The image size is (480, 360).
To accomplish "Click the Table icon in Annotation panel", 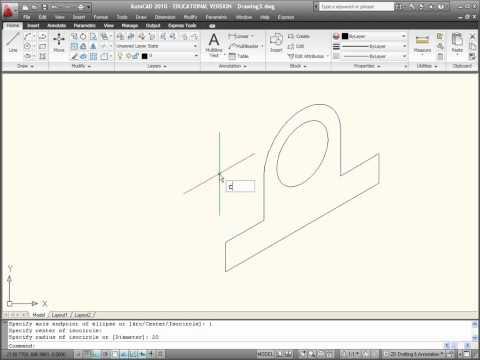I will 232,56.
